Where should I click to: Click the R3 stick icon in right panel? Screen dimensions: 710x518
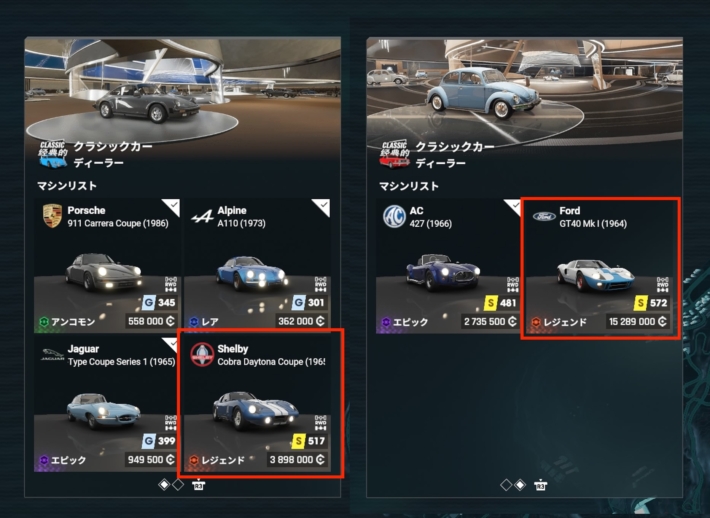point(540,485)
